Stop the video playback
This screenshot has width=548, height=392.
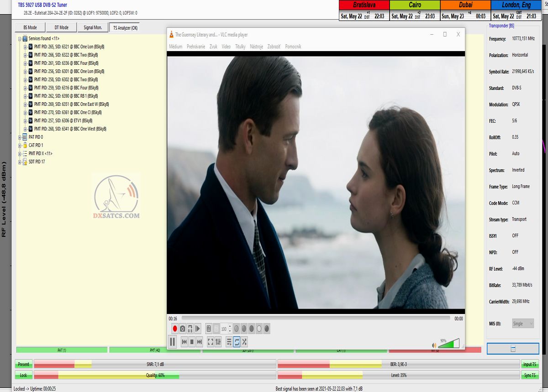coord(192,341)
